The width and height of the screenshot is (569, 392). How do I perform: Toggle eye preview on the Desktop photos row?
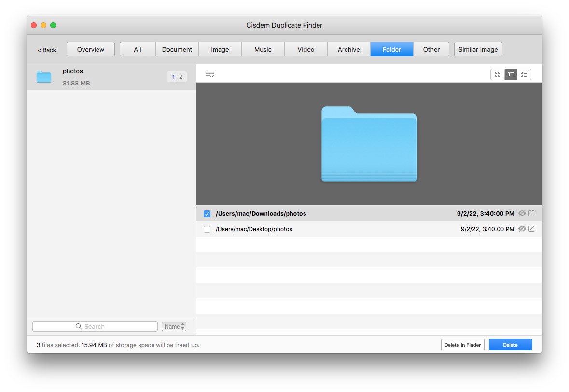(x=522, y=229)
